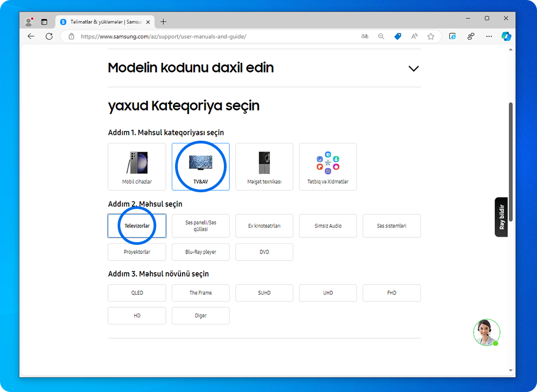This screenshot has width=537, height=392.
Task: Choose the Tətbiq və Xidmətlər category
Action: (x=328, y=166)
